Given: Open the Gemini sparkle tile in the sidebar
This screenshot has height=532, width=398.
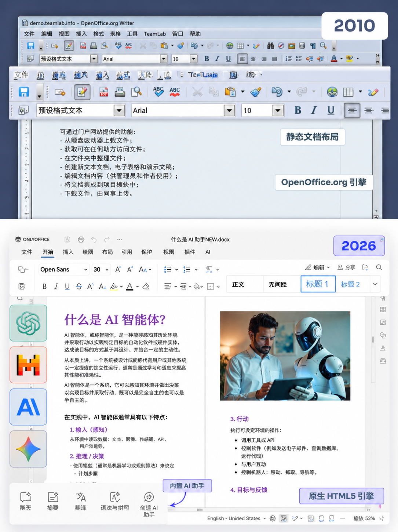Looking at the screenshot, I should tap(28, 449).
